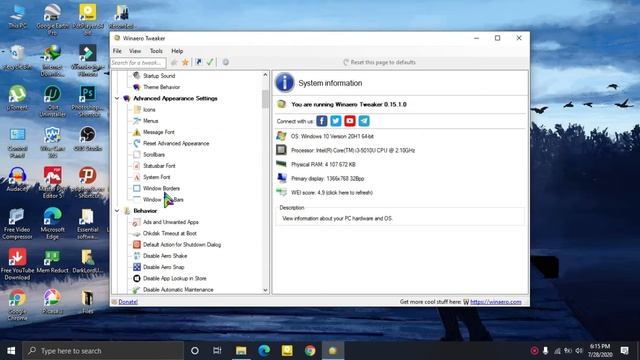
Task: Click the green checkmark toolbar icon
Action: [210, 62]
